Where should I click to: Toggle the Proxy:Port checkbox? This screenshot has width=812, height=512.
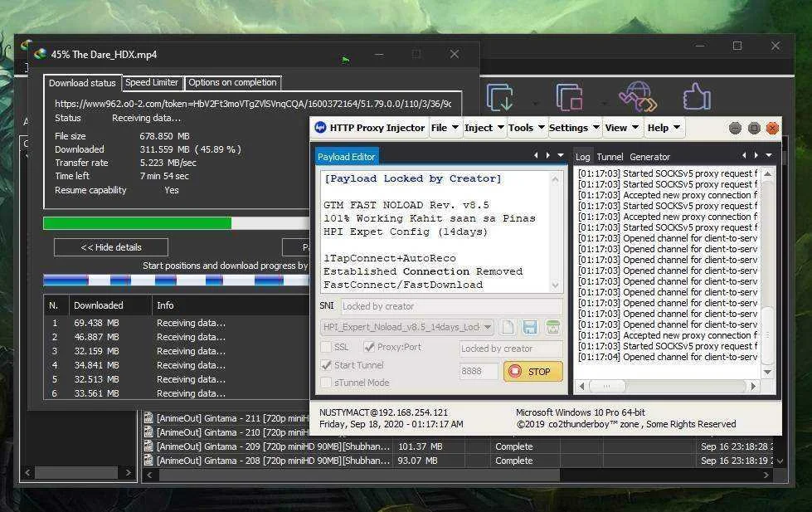[369, 347]
